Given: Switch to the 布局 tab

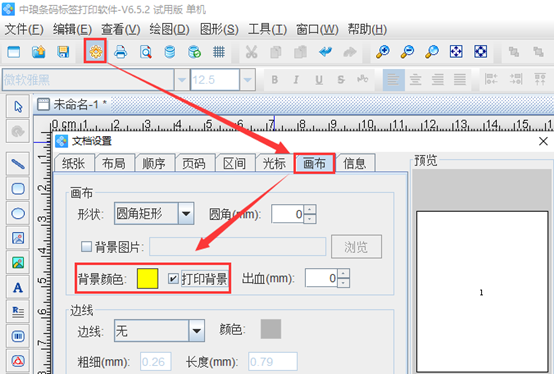Looking at the screenshot, I should (114, 163).
